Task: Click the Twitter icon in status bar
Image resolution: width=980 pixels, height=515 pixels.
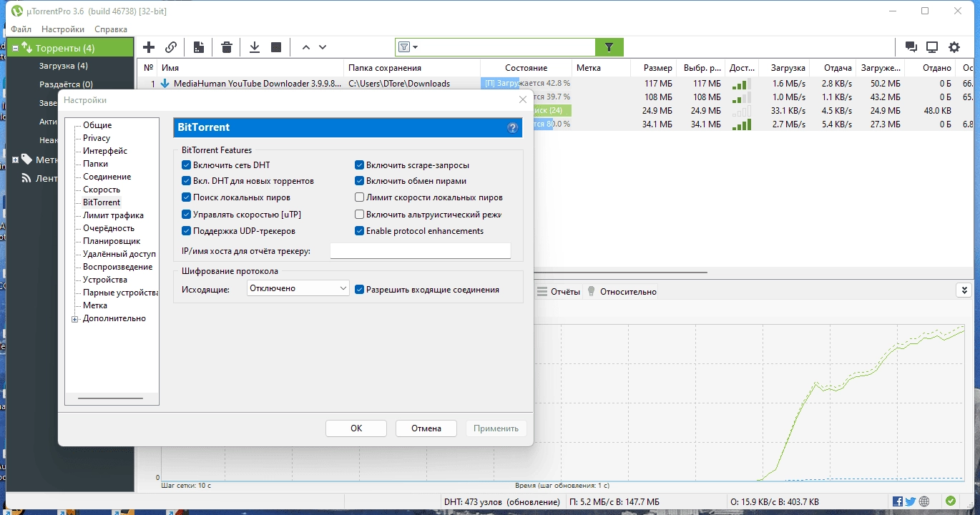Action: tap(910, 501)
